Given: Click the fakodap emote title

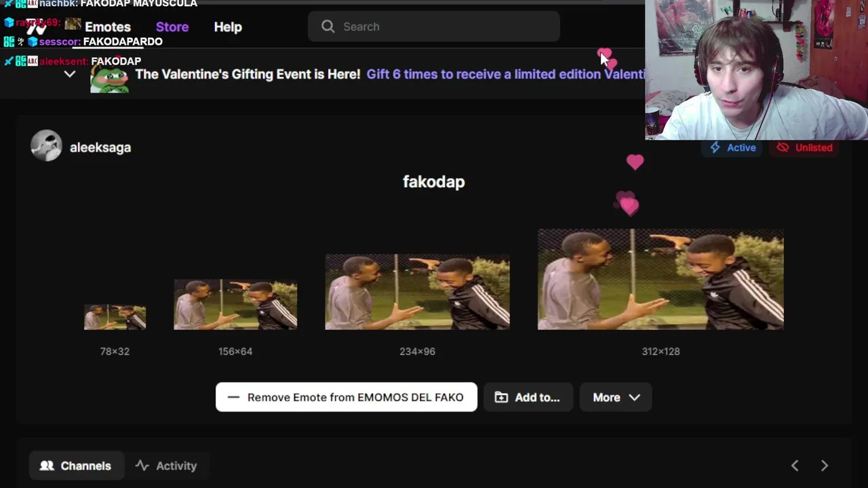Looking at the screenshot, I should pos(434,182).
